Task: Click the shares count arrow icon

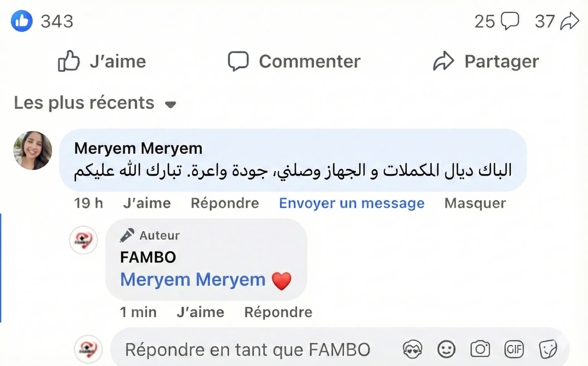Action: tap(570, 21)
